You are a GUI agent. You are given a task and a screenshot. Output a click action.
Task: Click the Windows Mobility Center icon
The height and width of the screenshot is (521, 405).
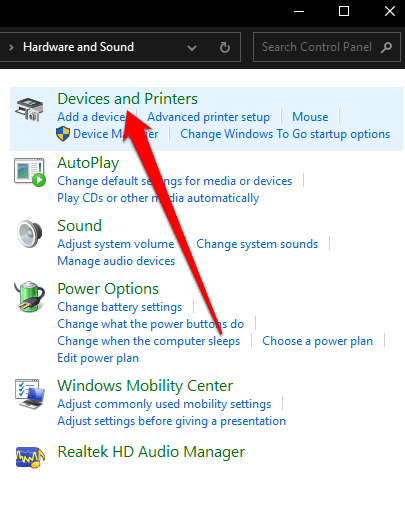pos(30,394)
